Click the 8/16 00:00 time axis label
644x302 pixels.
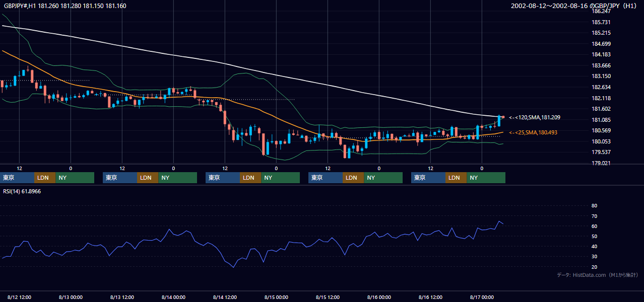(379, 297)
